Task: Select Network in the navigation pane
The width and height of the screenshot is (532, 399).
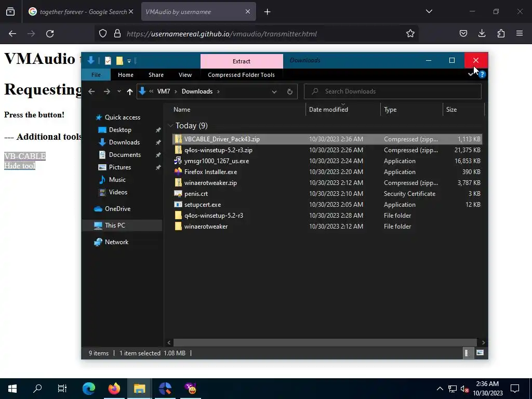Action: (116, 242)
